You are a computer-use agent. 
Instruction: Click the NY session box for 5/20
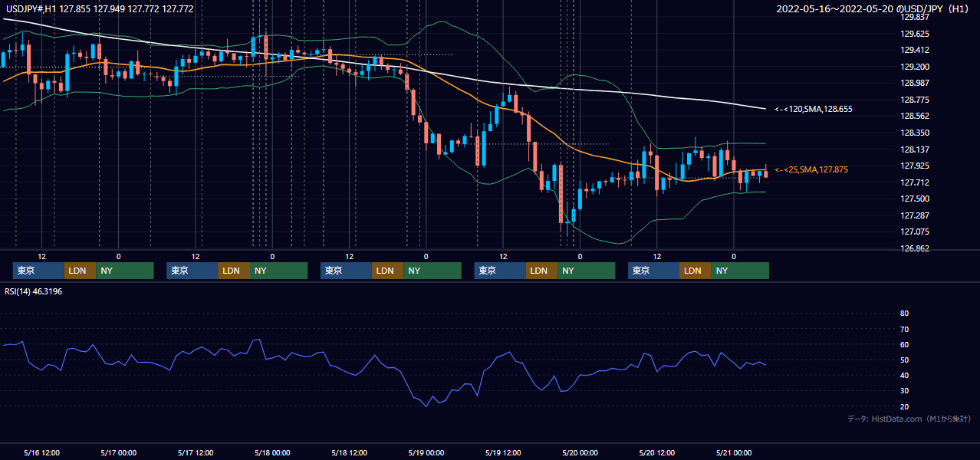pyautogui.click(x=740, y=271)
